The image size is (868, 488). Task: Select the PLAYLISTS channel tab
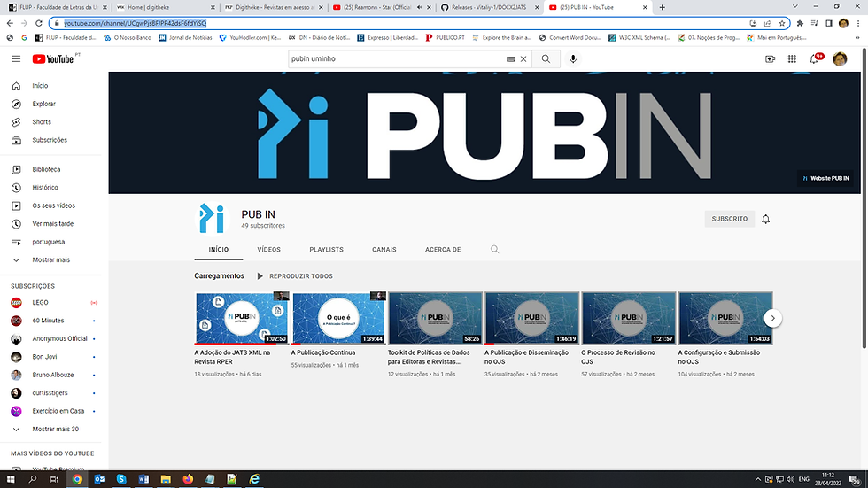326,250
